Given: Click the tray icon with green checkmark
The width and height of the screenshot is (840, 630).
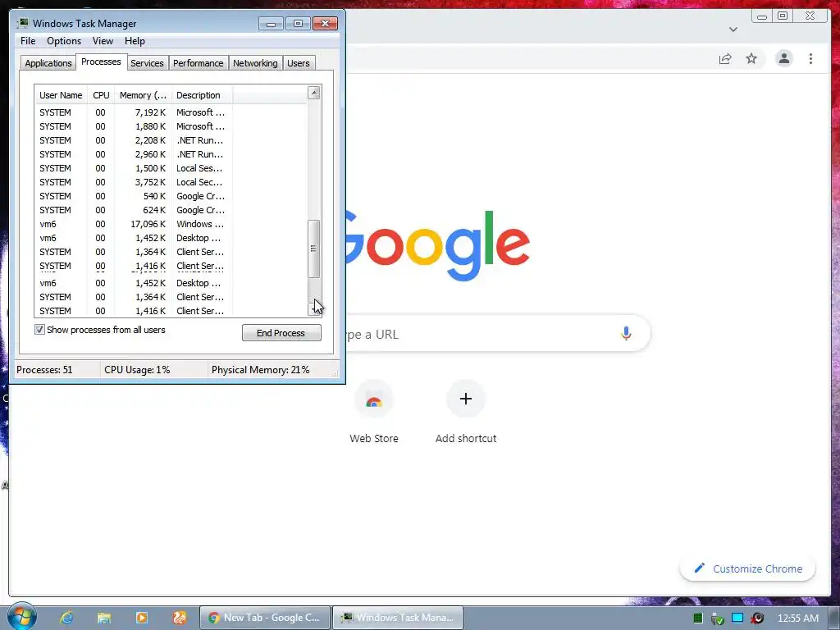Looking at the screenshot, I should tap(717, 619).
